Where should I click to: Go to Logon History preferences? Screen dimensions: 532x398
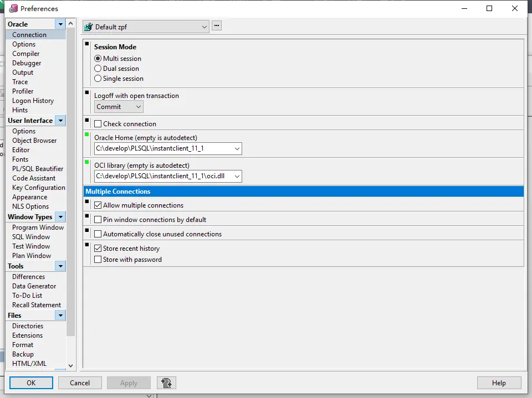pos(33,101)
